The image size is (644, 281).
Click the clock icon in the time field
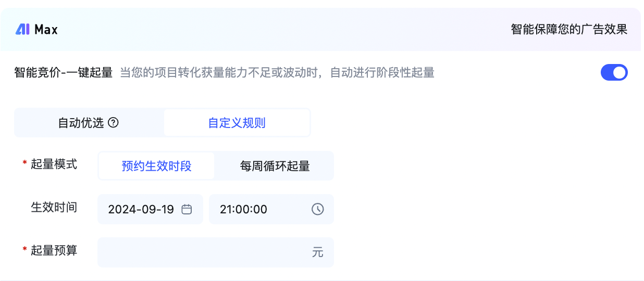pos(317,209)
